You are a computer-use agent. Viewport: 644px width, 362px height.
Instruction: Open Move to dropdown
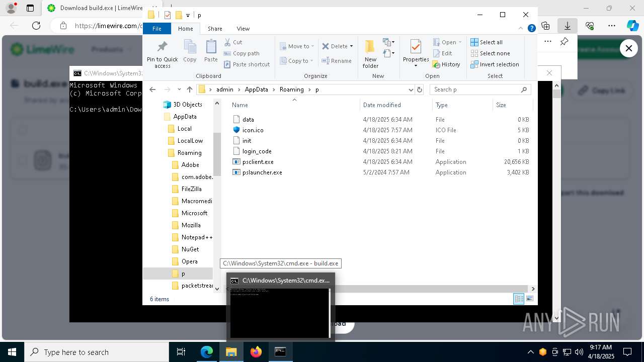[x=297, y=46]
